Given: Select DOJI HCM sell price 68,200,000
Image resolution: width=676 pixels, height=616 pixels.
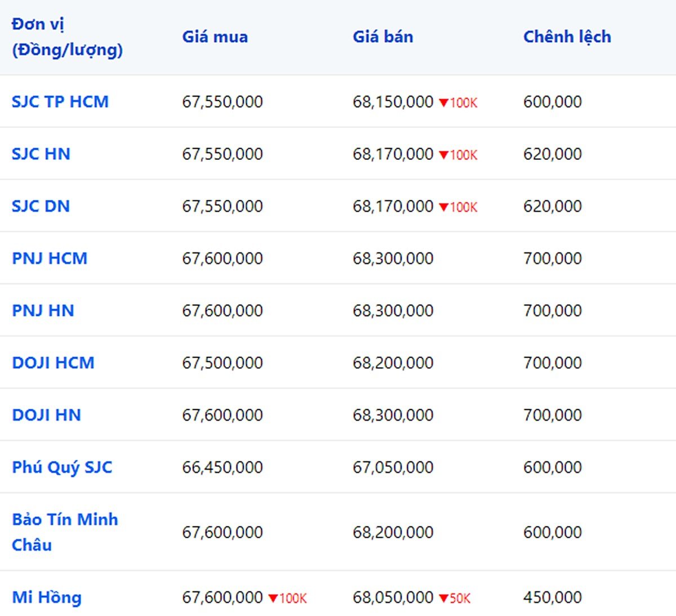Looking at the screenshot, I should (393, 363).
